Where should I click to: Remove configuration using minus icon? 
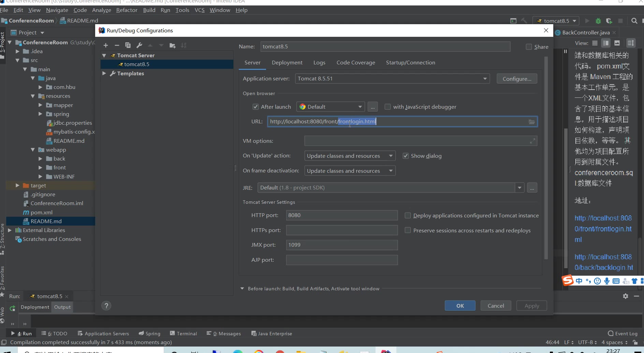coord(117,45)
